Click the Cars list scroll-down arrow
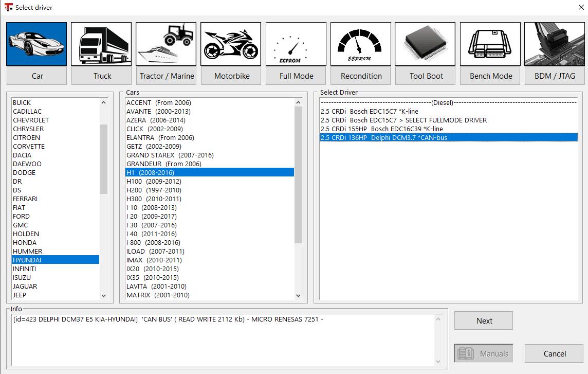The height and width of the screenshot is (374, 588). [x=298, y=295]
